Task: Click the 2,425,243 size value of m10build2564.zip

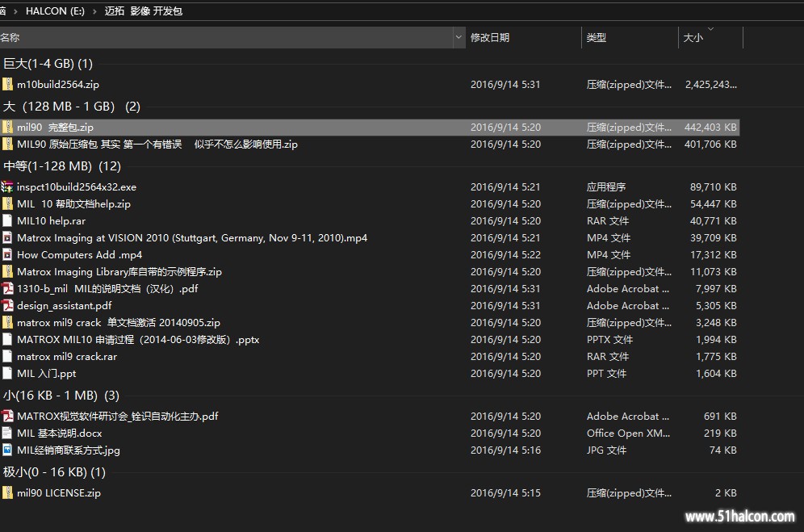Action: click(x=711, y=84)
